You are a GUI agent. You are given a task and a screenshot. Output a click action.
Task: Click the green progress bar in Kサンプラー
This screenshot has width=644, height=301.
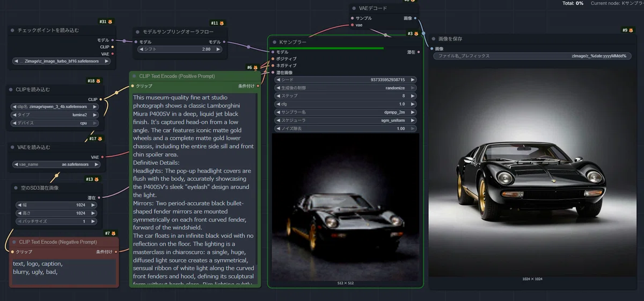point(327,48)
